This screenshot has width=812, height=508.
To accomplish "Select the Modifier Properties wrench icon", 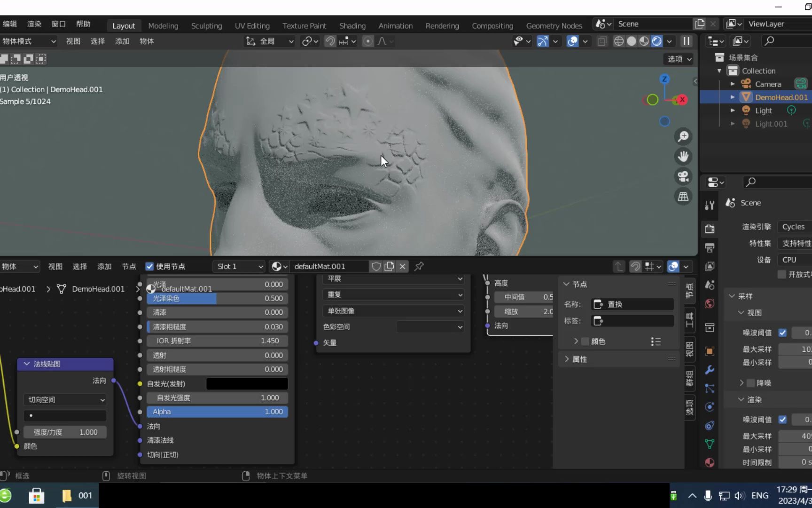I will point(710,370).
